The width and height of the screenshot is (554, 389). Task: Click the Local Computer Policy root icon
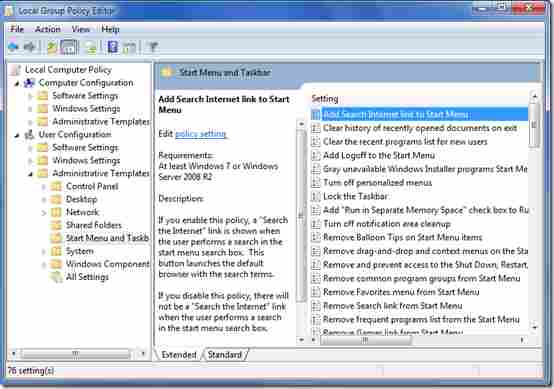click(16, 70)
